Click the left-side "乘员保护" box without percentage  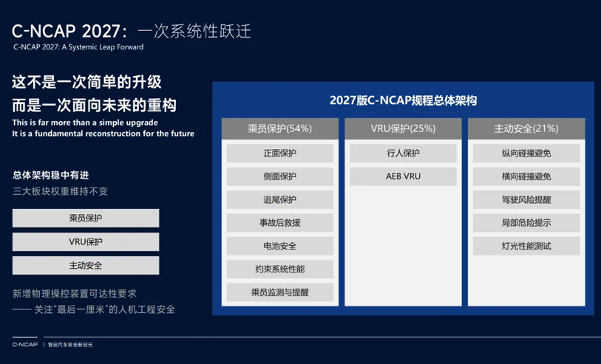pos(86,218)
